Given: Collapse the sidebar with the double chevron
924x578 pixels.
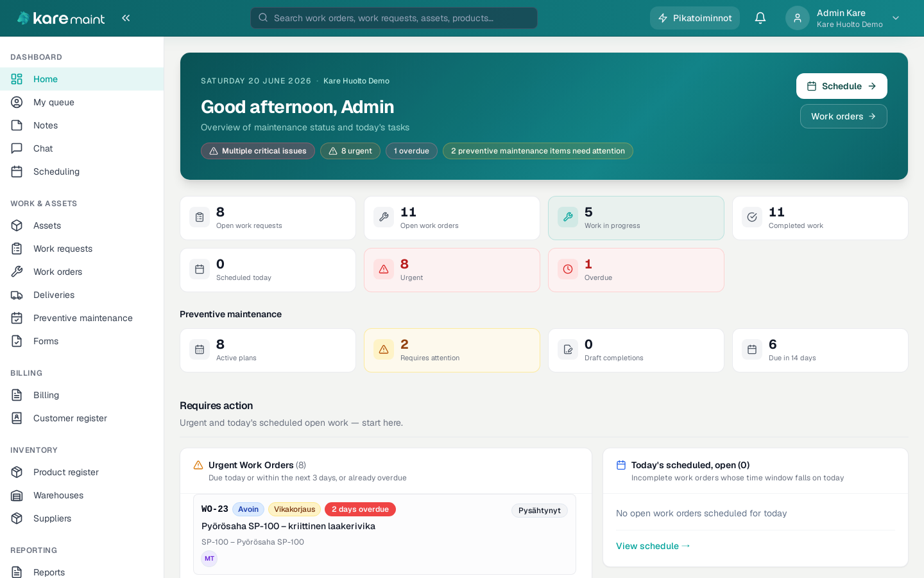Looking at the screenshot, I should (126, 18).
